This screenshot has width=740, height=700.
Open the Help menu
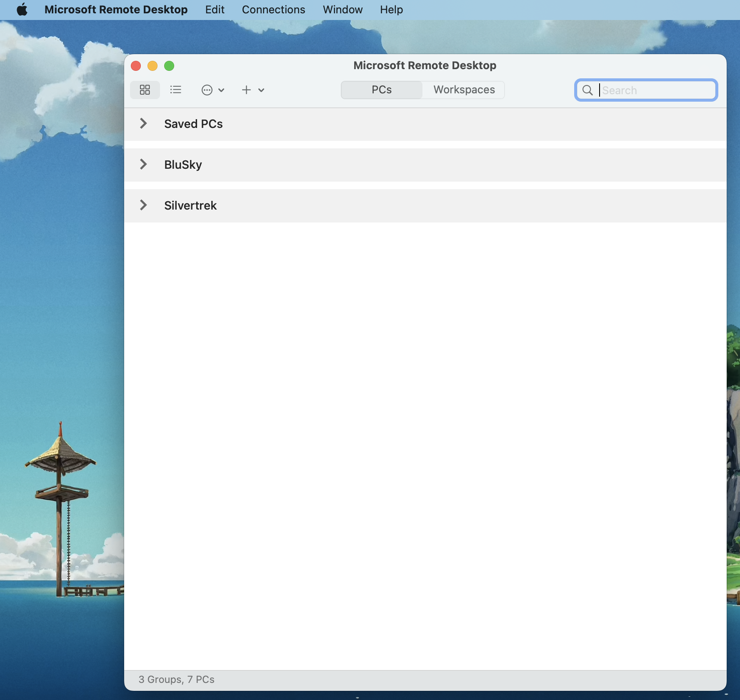(x=391, y=10)
